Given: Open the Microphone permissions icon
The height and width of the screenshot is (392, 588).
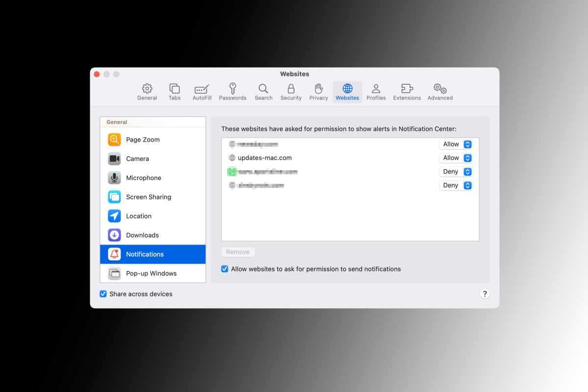Looking at the screenshot, I should 114,177.
